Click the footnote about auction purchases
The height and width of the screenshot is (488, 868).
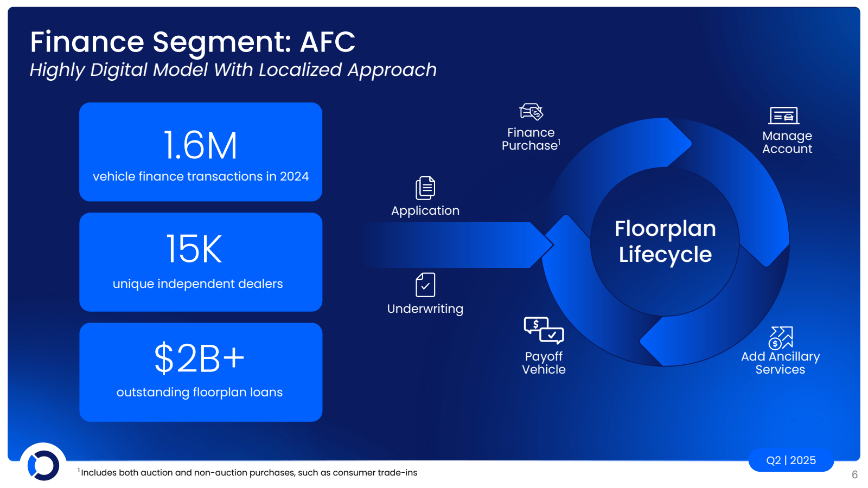click(x=247, y=473)
